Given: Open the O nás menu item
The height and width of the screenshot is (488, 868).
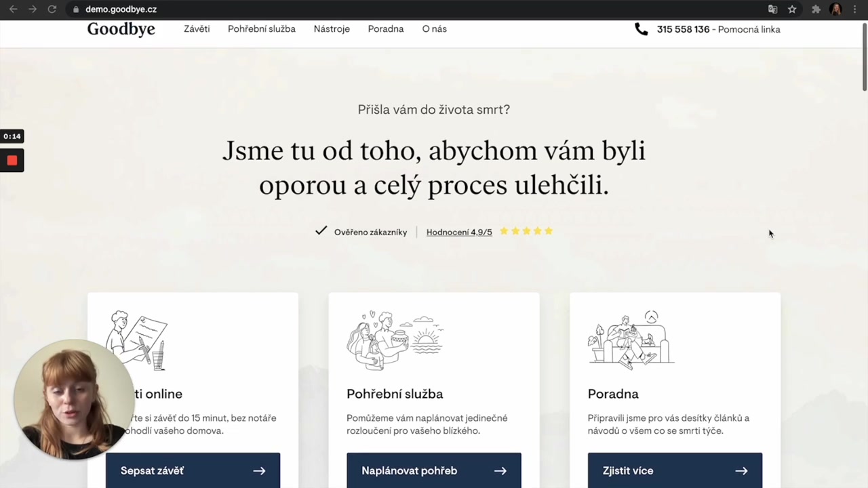Looking at the screenshot, I should click(434, 29).
